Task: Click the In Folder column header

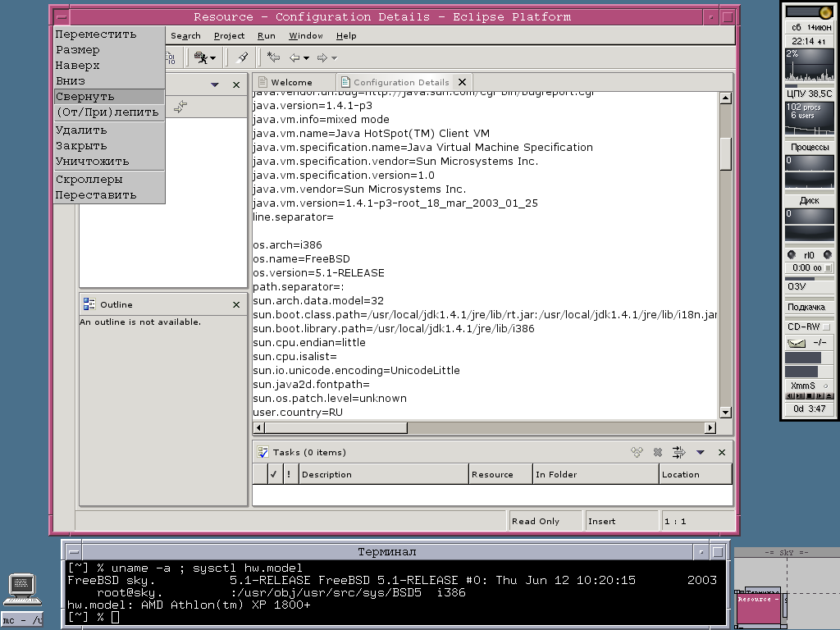Action: 596,474
